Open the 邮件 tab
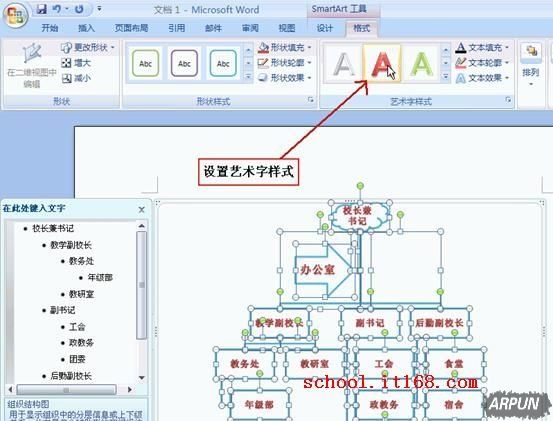Viewport: 553px width, 421px height. pyautogui.click(x=213, y=28)
